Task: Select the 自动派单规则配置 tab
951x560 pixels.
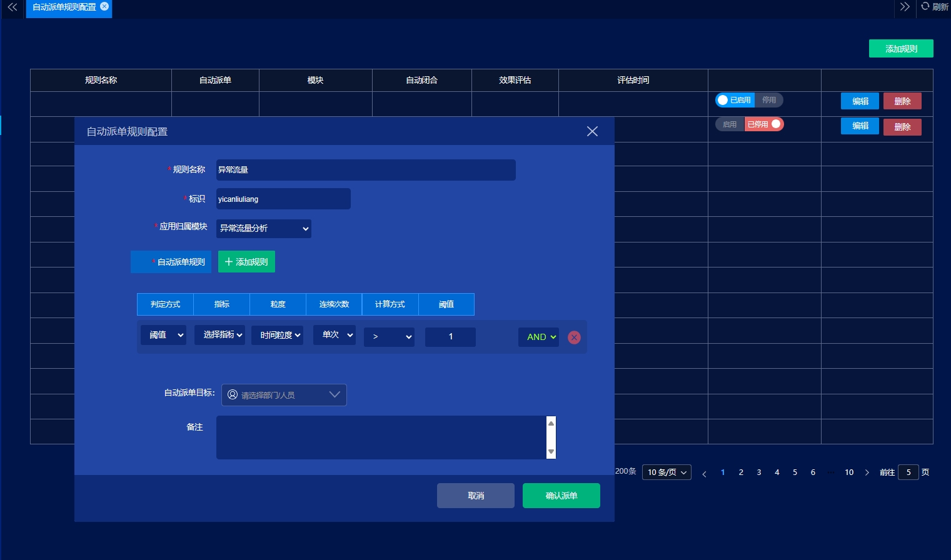Action: (64, 7)
